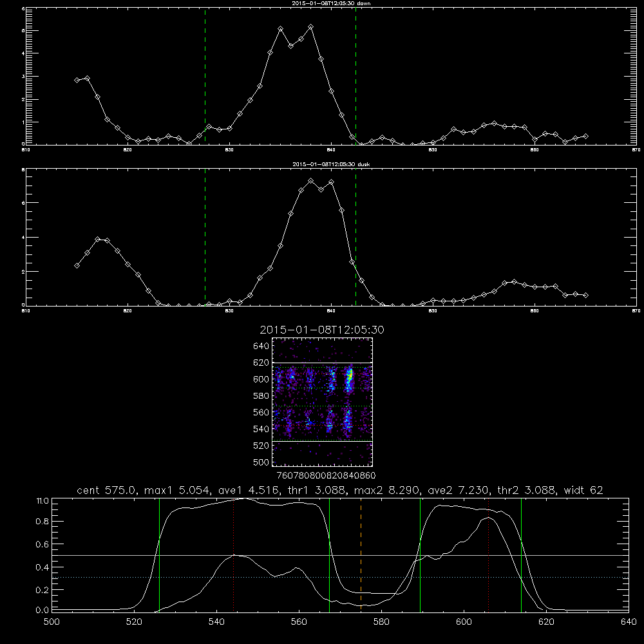Click the green vertical line near 567
The width and height of the screenshot is (644, 644).
tap(329, 554)
